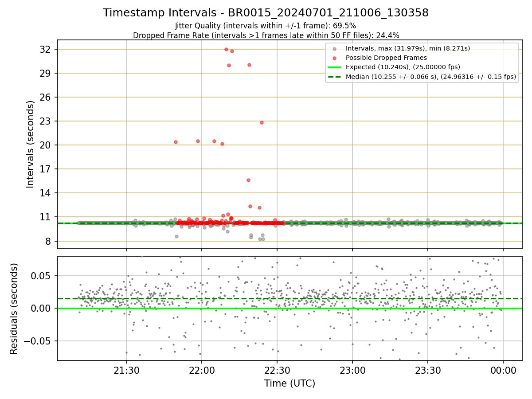This screenshot has width=532, height=399.
Task: Click the 'Expected (10.240s), (25.00000 fps)' legend entry
Action: [403, 67]
